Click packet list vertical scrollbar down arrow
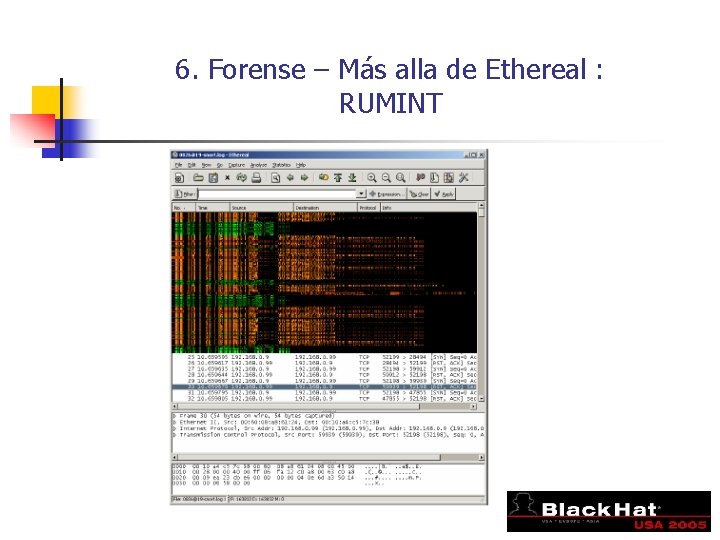This screenshot has width=720, height=540. tap(481, 399)
